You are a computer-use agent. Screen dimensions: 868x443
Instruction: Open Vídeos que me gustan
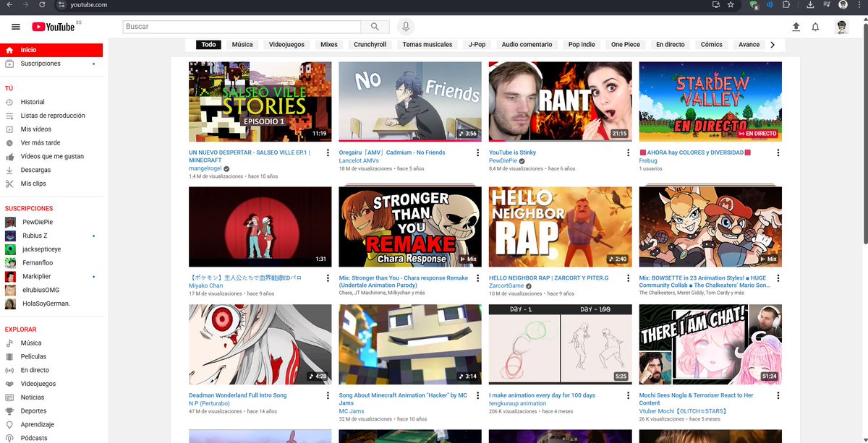(x=51, y=156)
